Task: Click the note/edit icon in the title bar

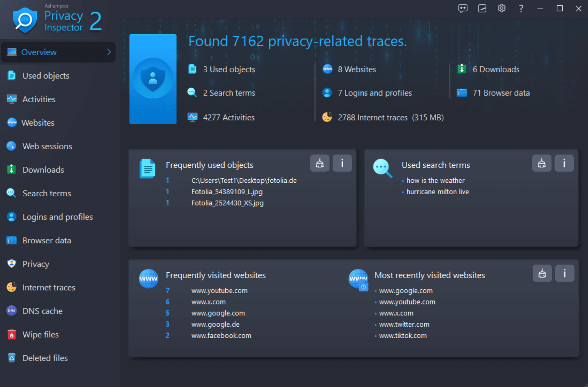Action: [x=482, y=8]
